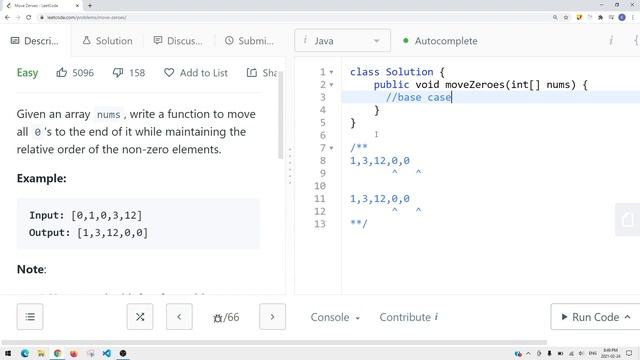The width and height of the screenshot is (640, 360).
Task: Open the Windows Start menu
Action: coord(7,353)
